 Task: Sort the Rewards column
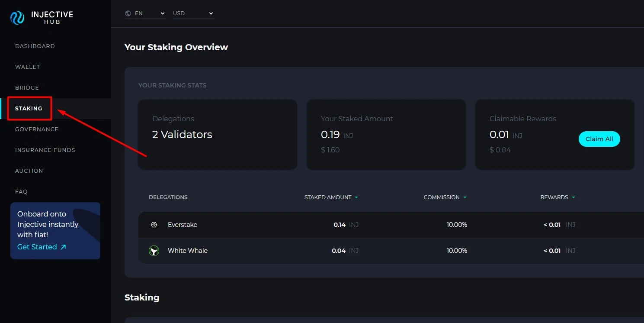coord(557,197)
